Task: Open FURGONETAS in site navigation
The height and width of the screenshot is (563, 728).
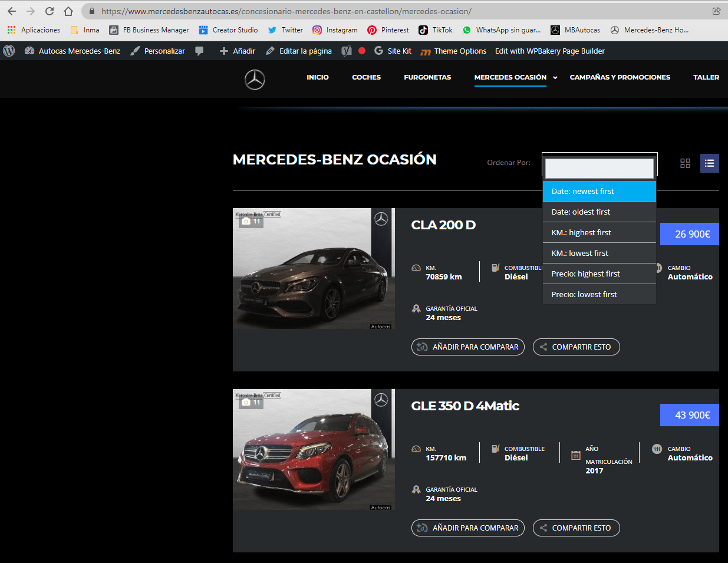Action: (x=427, y=77)
